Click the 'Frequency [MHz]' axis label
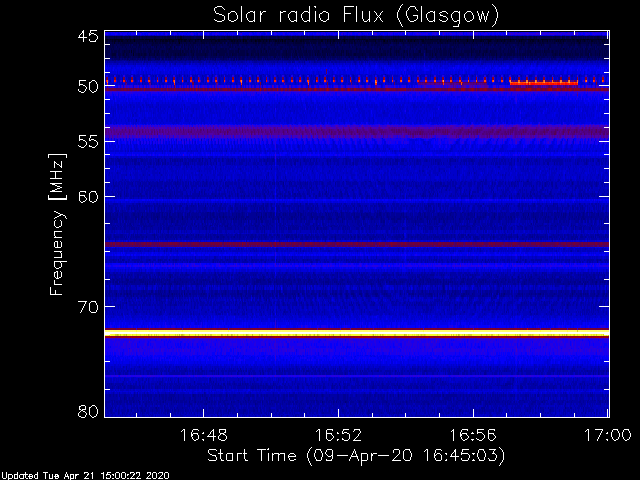This screenshot has width=640, height=480. point(57,224)
